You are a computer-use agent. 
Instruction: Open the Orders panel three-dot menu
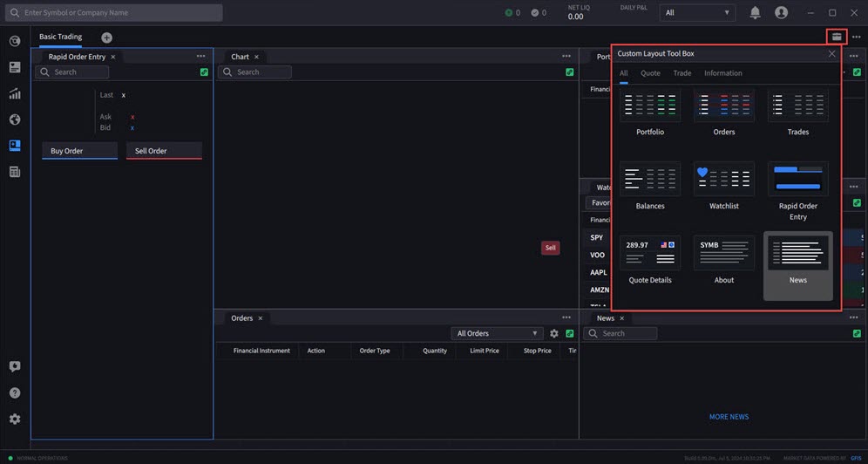[566, 318]
